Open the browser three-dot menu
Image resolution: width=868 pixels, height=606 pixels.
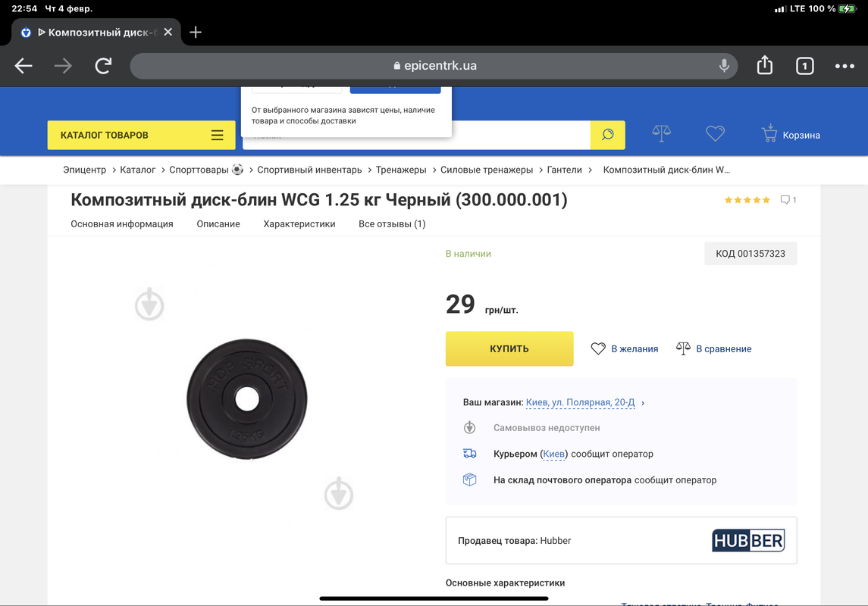point(844,67)
